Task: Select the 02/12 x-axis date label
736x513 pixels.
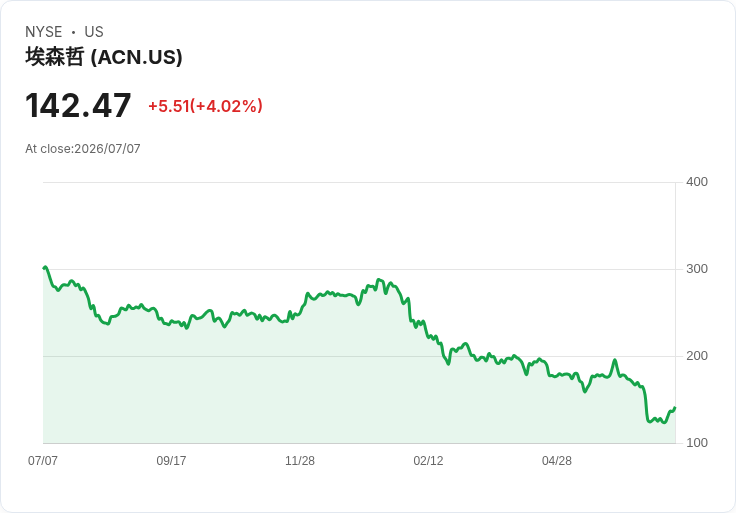Action: (428, 460)
